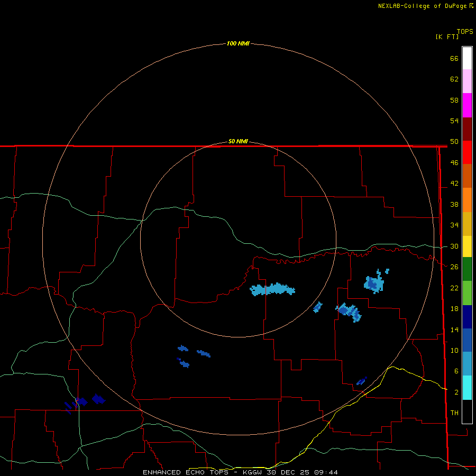Click the dark green legend swatch

tap(467, 269)
